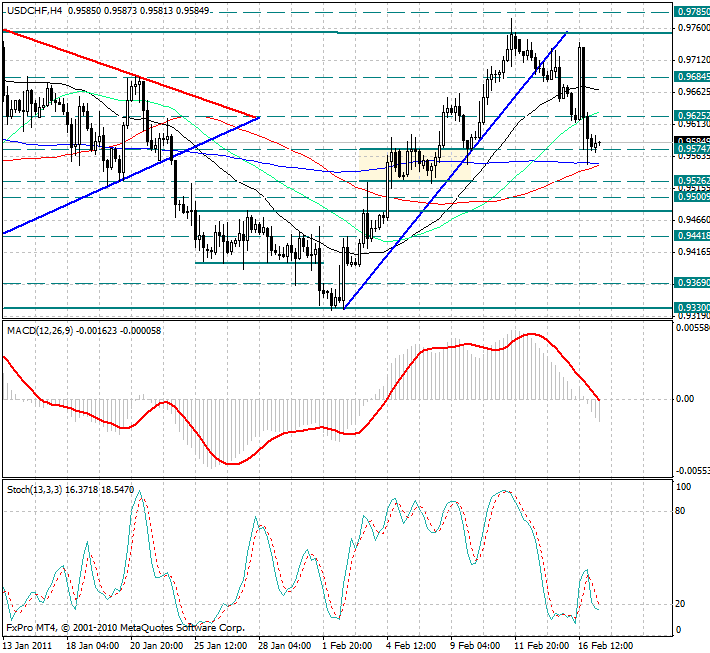Click the 16 Feb 12:00 date label
710x653 pixels.
point(606,645)
